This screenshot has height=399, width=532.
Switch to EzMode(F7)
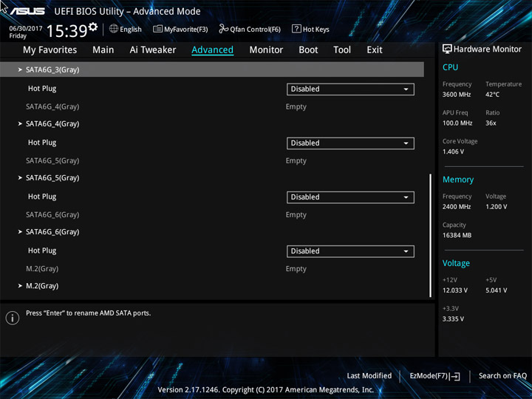tap(435, 376)
